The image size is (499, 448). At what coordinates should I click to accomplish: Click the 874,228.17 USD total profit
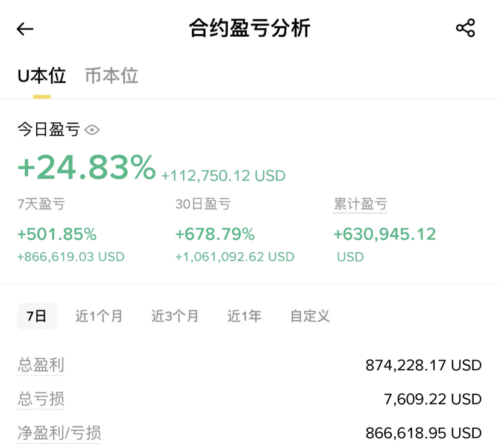point(423,366)
